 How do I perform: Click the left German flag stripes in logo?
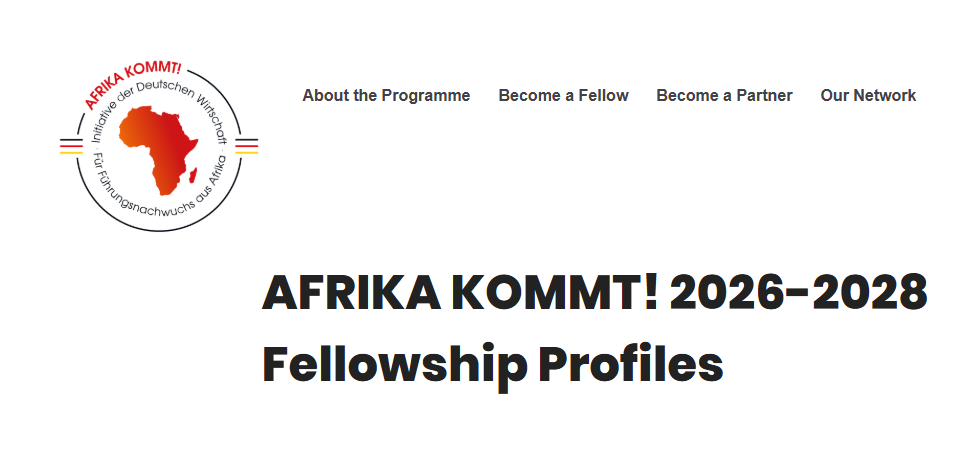70,146
